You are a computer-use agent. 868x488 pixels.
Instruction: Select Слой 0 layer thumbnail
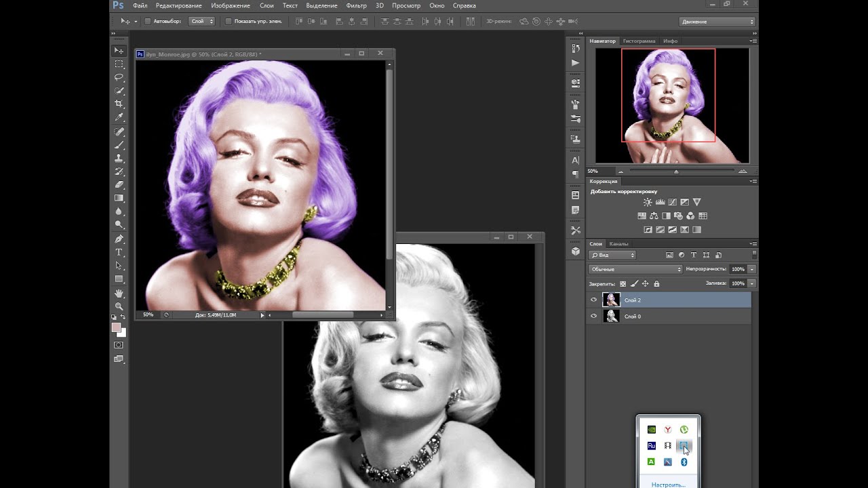pyautogui.click(x=611, y=316)
